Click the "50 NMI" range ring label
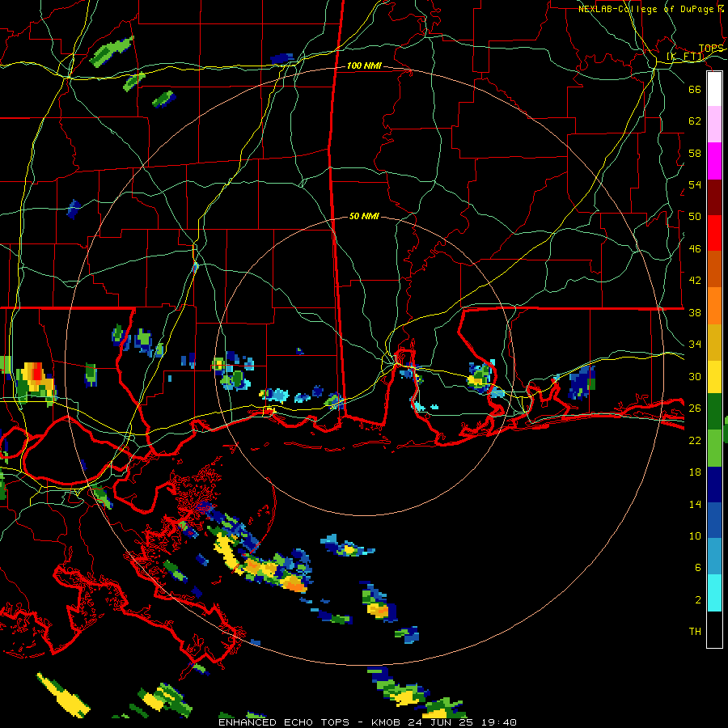The height and width of the screenshot is (728, 728). click(x=364, y=216)
